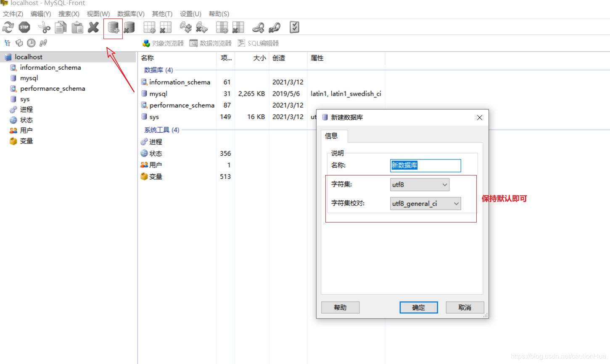Click the STOP sign icon

pyautogui.click(x=24, y=28)
